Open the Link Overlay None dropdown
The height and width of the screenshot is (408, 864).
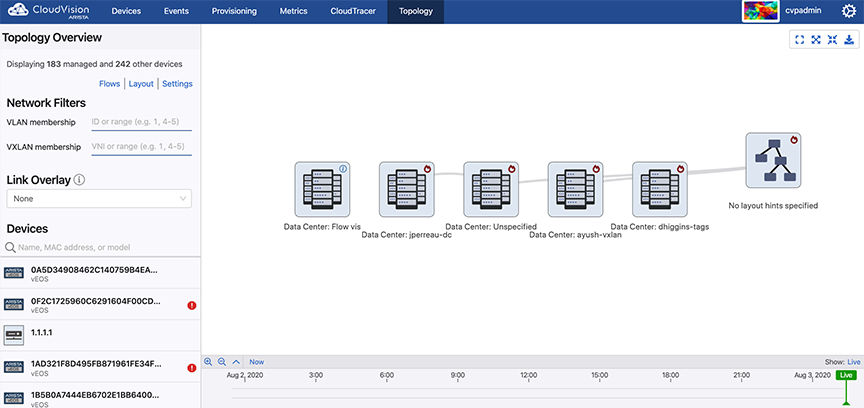point(99,198)
